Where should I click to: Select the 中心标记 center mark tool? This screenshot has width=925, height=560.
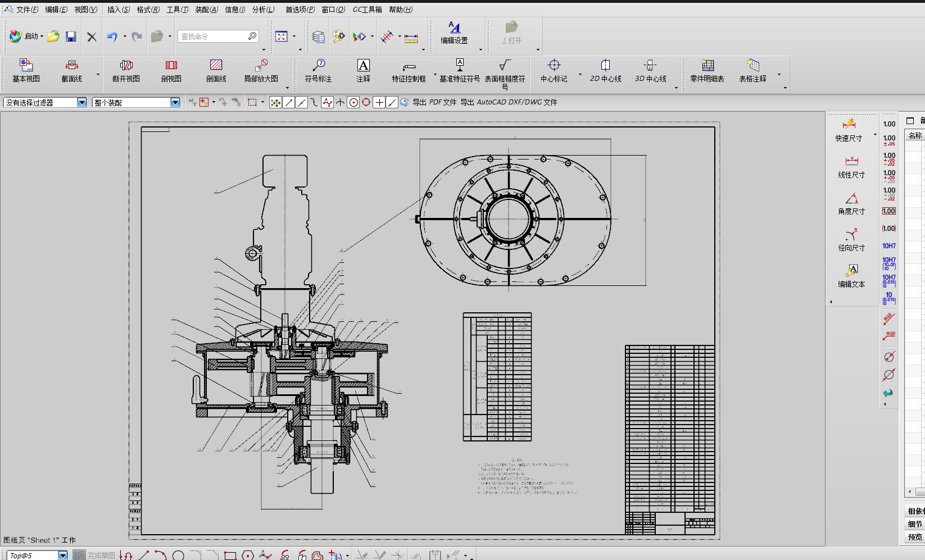tap(554, 66)
